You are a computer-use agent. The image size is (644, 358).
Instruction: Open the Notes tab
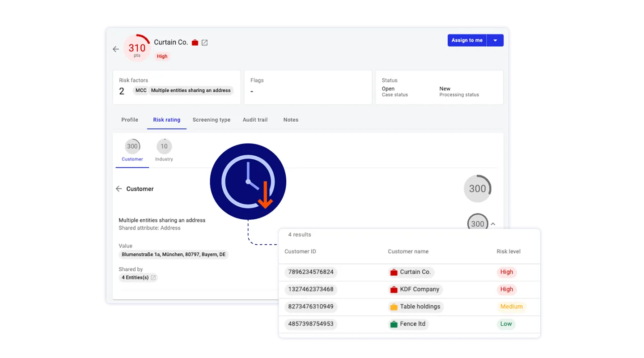[x=291, y=120]
